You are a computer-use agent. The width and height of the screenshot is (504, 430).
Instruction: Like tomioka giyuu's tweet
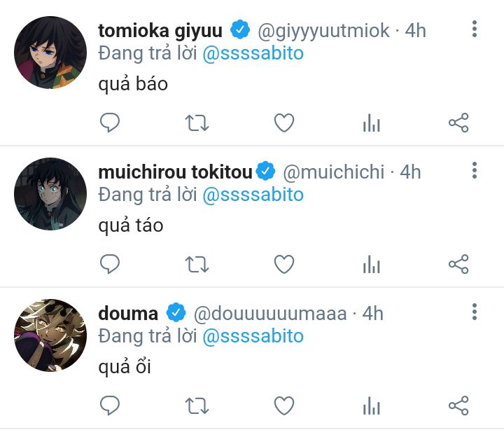pos(283,124)
